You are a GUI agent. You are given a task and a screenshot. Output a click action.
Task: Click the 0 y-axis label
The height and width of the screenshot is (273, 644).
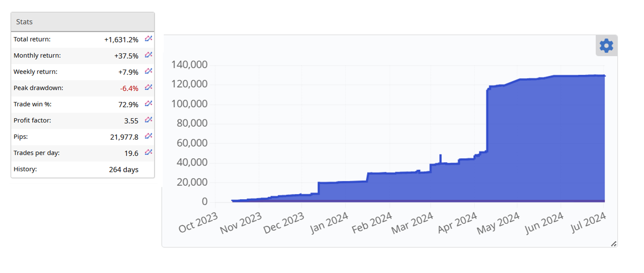[x=205, y=202]
